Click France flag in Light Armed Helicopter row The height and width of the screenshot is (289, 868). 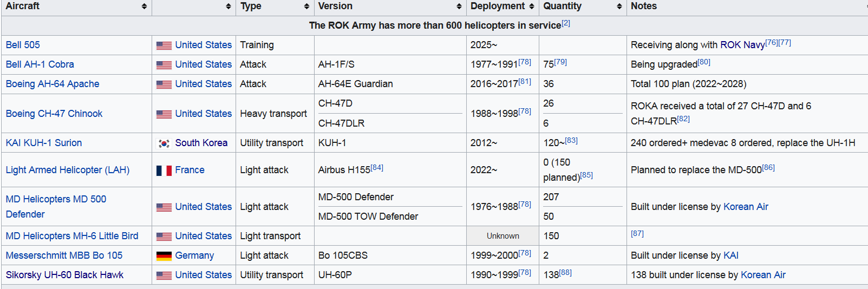pos(164,170)
